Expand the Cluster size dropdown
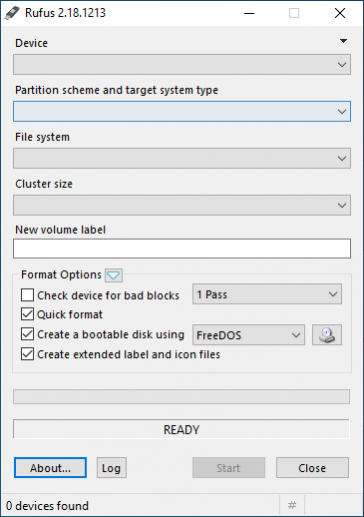 [182, 205]
